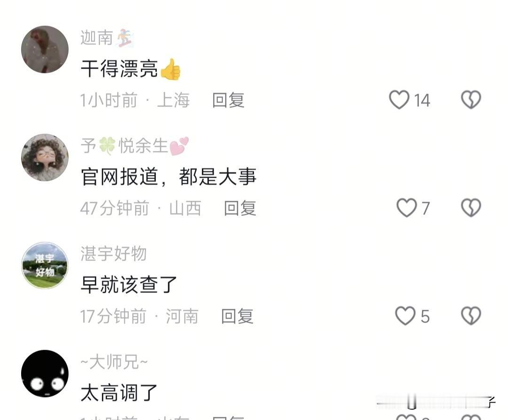Select the comment text 早就该查了

(129, 284)
